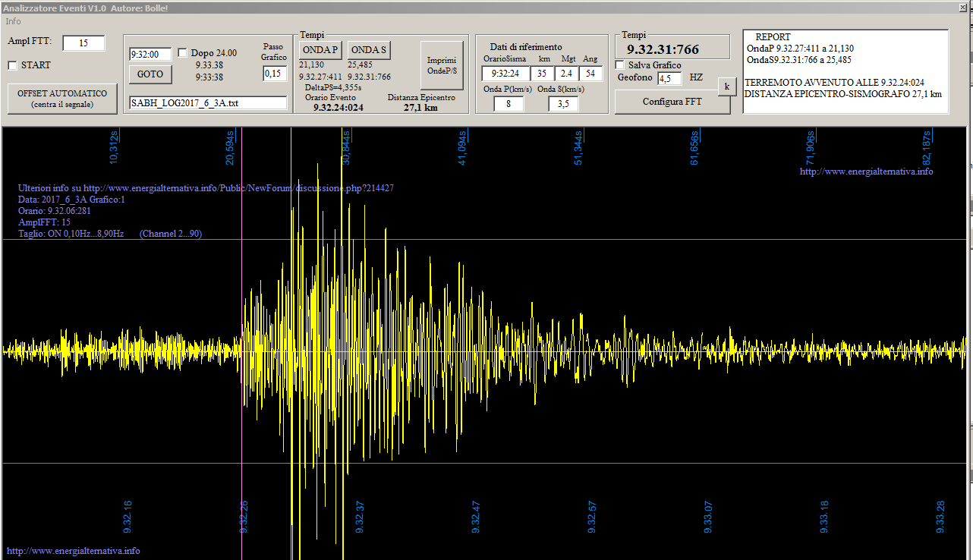This screenshot has width=973, height=560.
Task: Click the Configura FFT button
Action: (672, 102)
